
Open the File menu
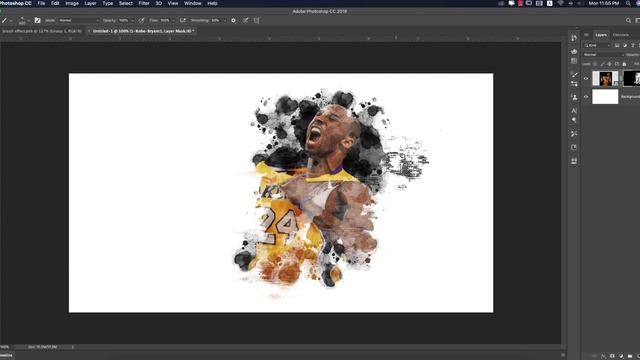41,3
